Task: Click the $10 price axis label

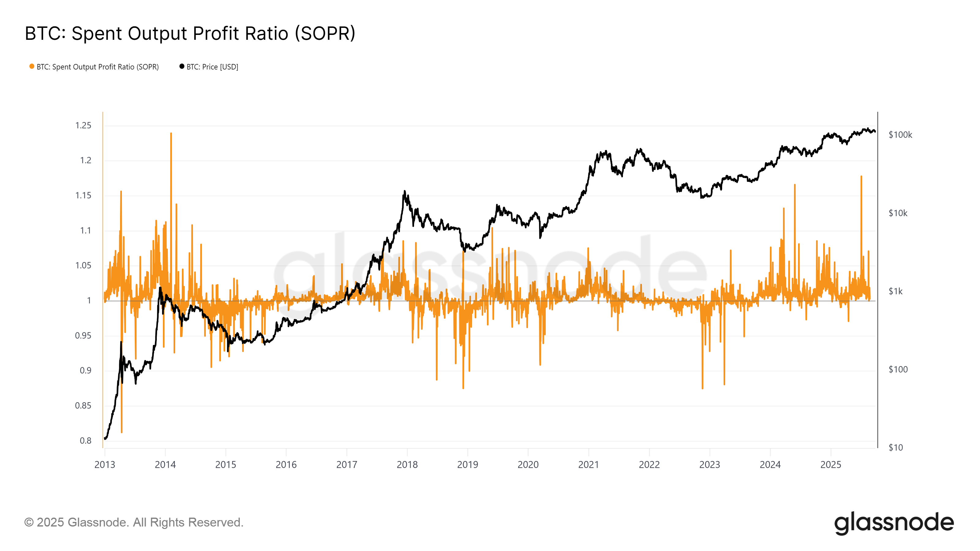Action: click(x=895, y=448)
